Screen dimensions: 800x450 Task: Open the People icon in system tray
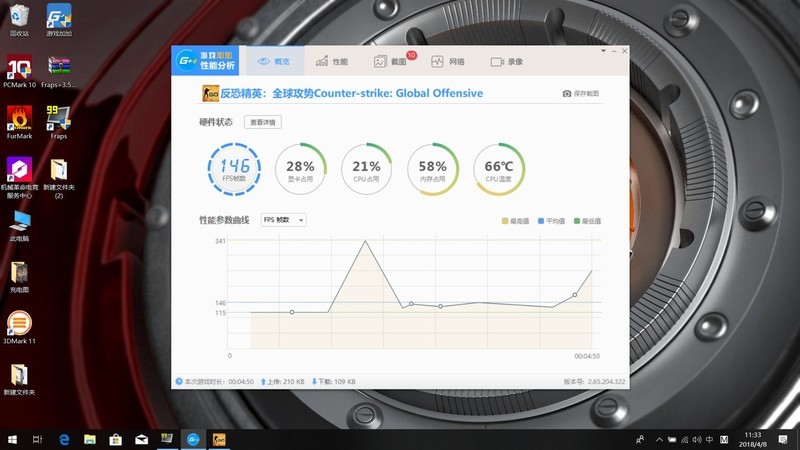pyautogui.click(x=640, y=439)
